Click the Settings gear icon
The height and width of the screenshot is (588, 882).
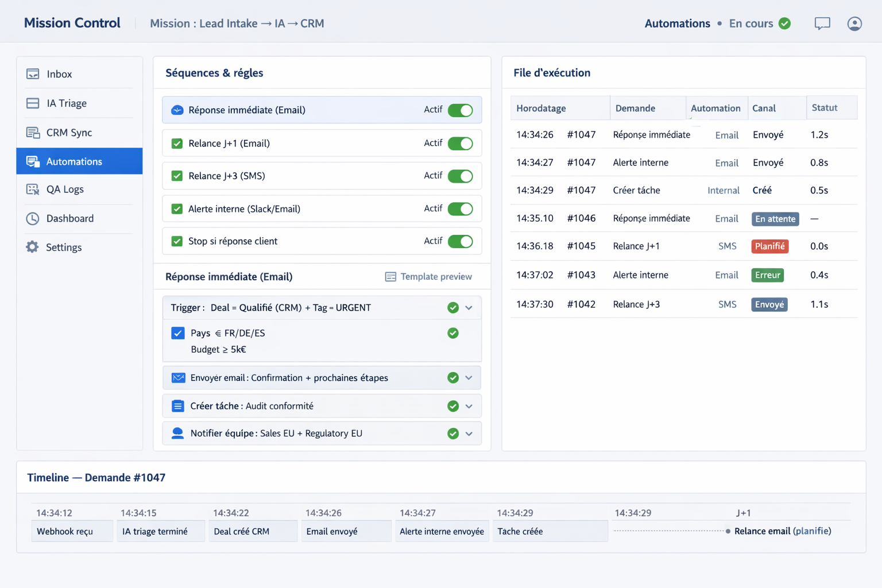tap(33, 247)
